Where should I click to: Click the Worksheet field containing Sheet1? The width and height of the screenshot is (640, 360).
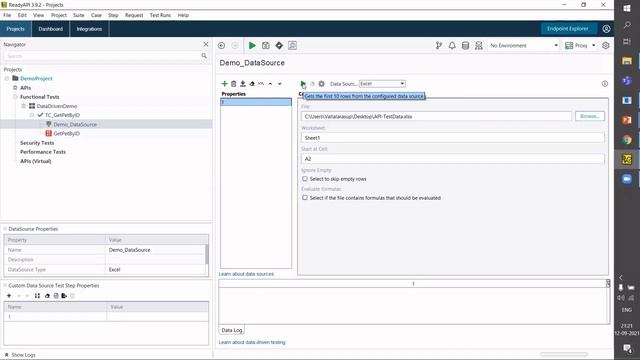tap(453, 138)
